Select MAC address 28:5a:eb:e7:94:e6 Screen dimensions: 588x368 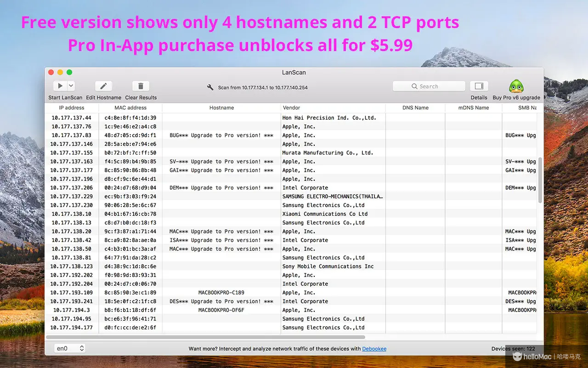click(x=130, y=144)
